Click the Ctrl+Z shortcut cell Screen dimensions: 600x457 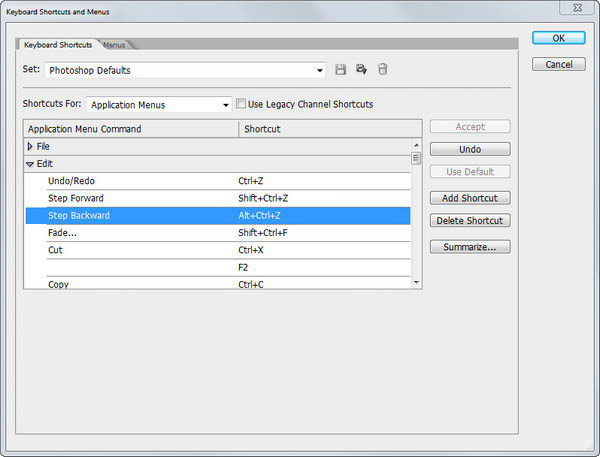click(x=251, y=181)
